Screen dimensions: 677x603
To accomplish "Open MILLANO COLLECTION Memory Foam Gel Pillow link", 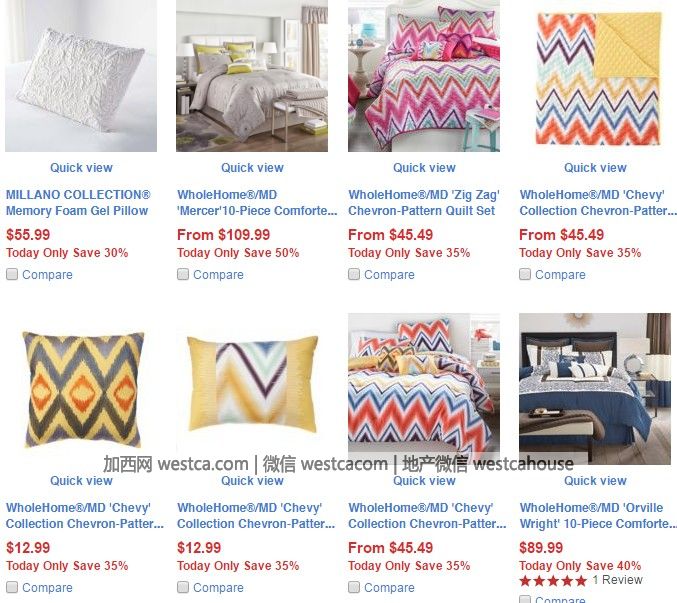I will pyautogui.click(x=78, y=202).
